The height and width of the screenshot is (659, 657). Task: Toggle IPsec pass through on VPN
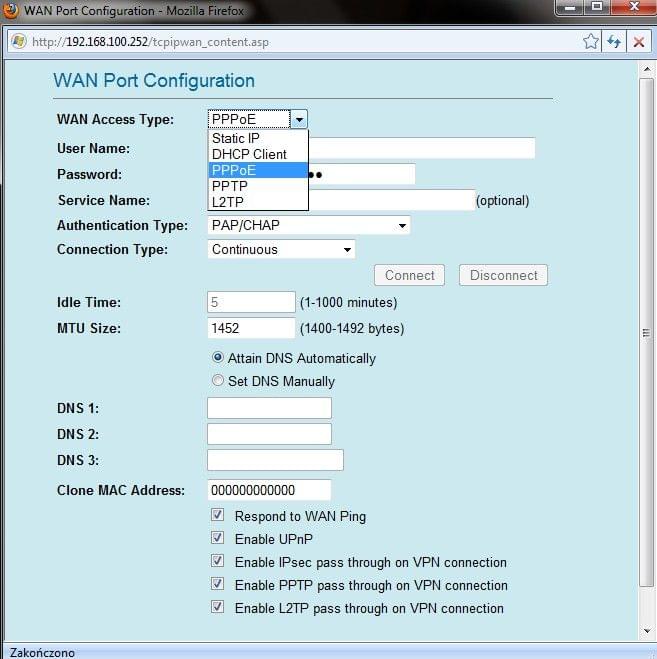click(x=218, y=562)
